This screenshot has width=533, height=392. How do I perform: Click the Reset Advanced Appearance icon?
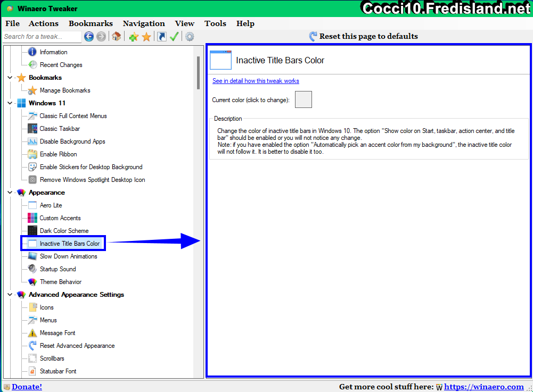click(32, 346)
